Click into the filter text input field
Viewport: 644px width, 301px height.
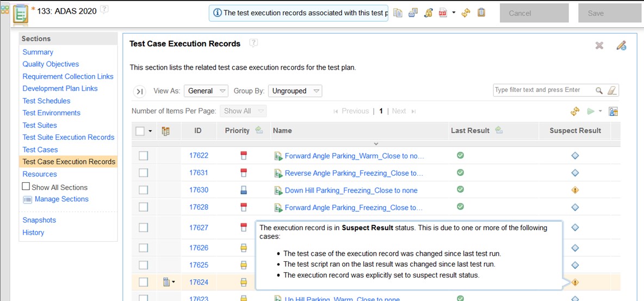pyautogui.click(x=543, y=90)
